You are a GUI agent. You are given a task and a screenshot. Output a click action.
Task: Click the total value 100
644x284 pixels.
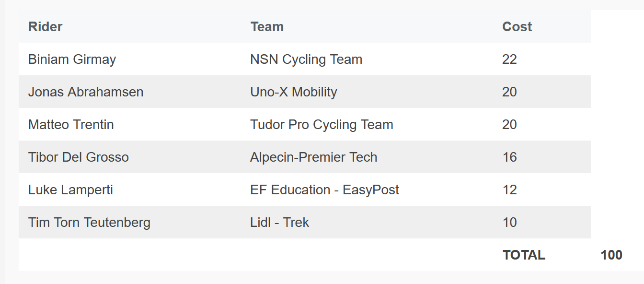pyautogui.click(x=611, y=255)
